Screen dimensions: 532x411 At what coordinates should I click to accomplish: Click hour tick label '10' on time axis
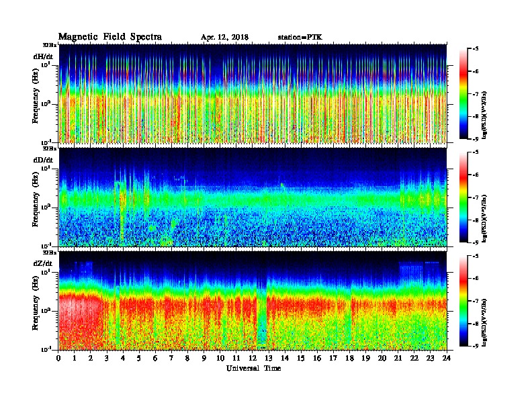coord(220,358)
